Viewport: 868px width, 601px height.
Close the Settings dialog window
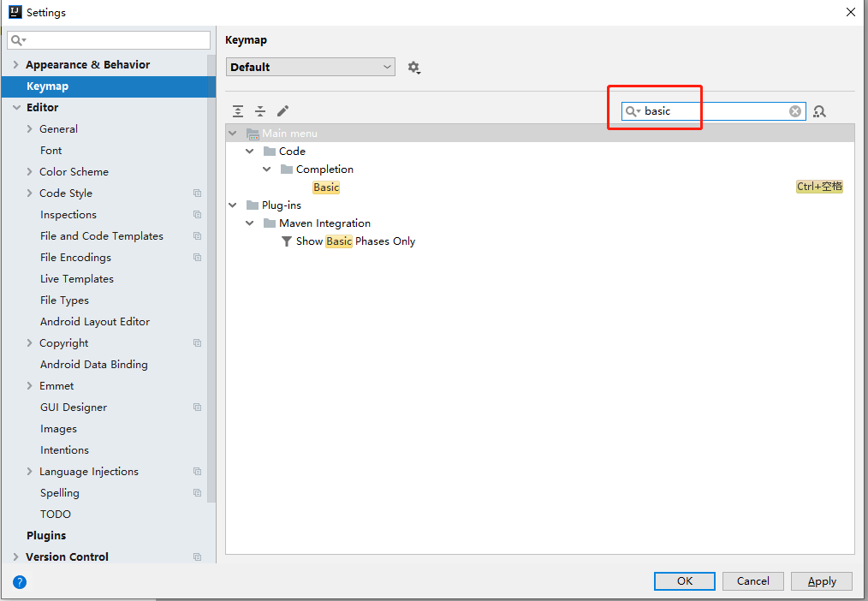[851, 12]
